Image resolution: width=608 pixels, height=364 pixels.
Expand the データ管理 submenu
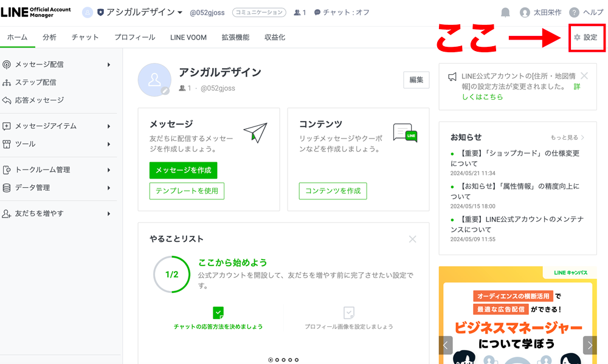(x=109, y=188)
